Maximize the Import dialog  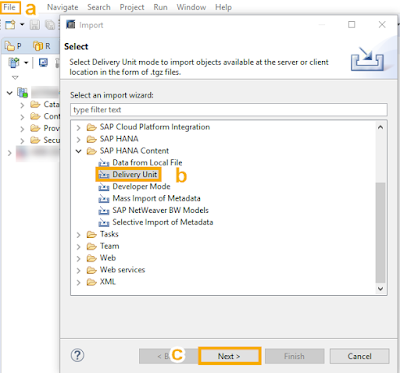point(351,25)
